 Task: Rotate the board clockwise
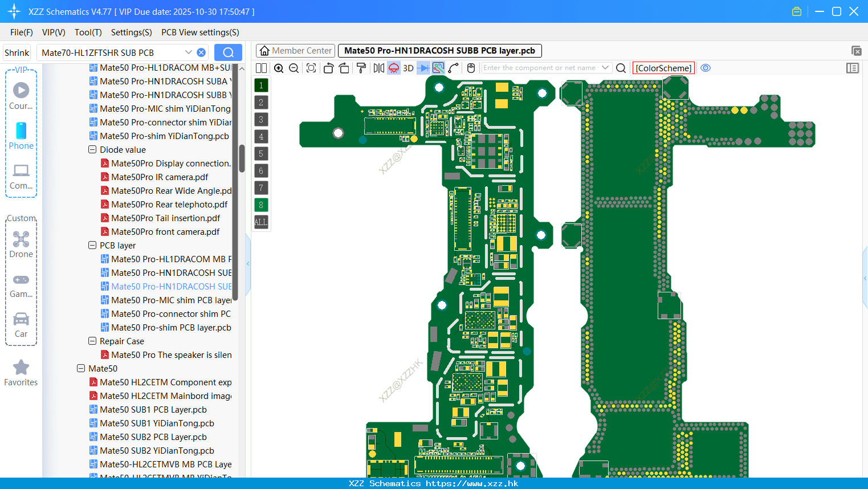[x=344, y=68]
